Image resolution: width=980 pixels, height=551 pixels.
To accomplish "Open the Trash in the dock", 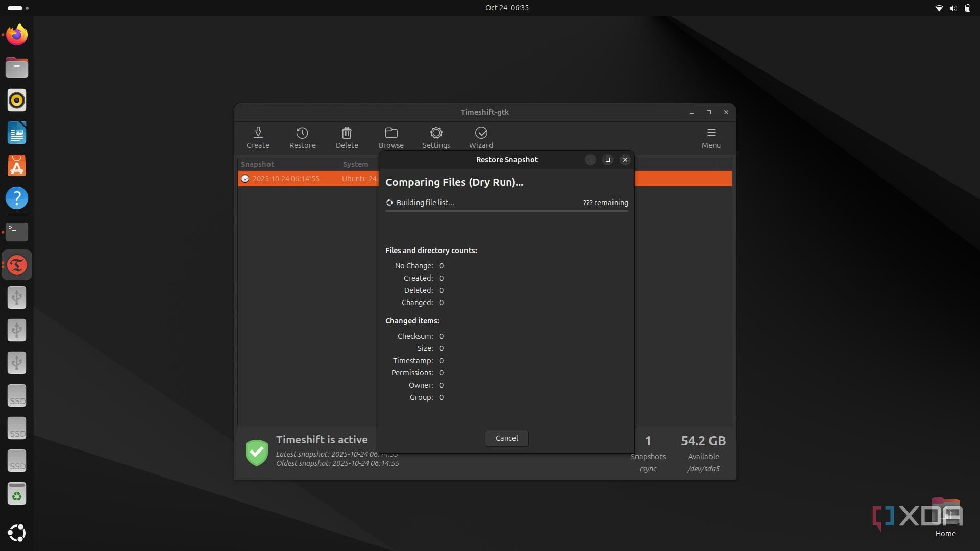I will pos(17,494).
